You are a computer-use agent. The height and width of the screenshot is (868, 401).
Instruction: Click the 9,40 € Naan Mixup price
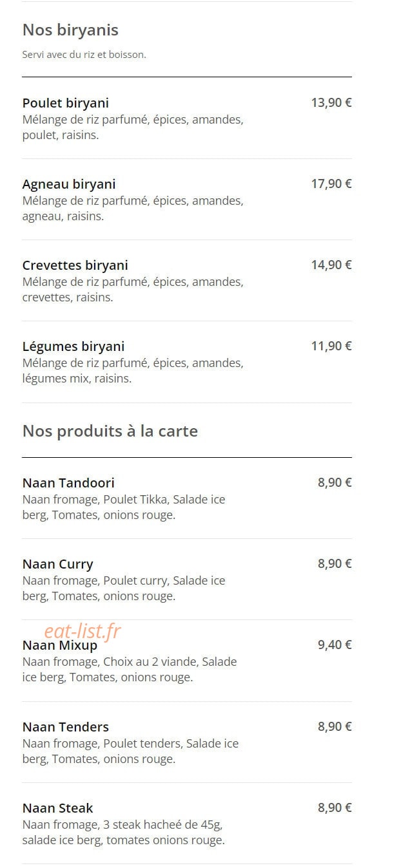[335, 645]
